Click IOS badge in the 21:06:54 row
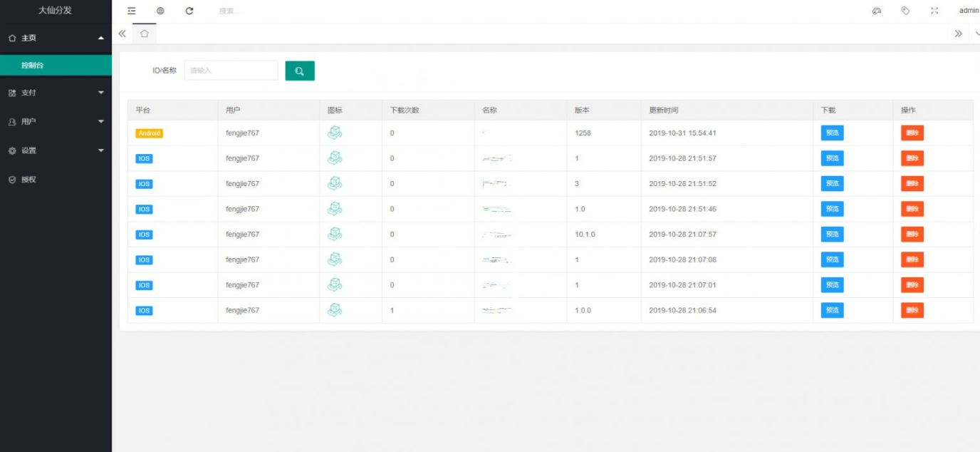Viewport: 980px width, 452px height. click(x=144, y=311)
